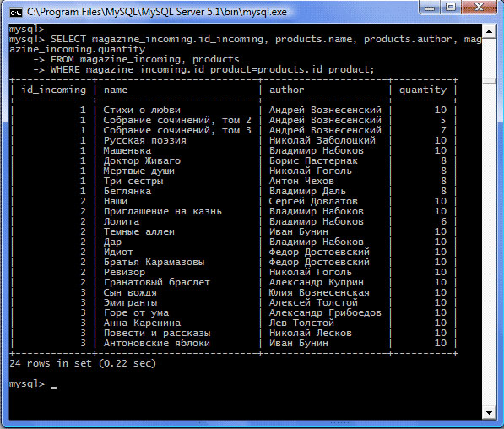Close the mysql.exe console window

coord(480,8)
